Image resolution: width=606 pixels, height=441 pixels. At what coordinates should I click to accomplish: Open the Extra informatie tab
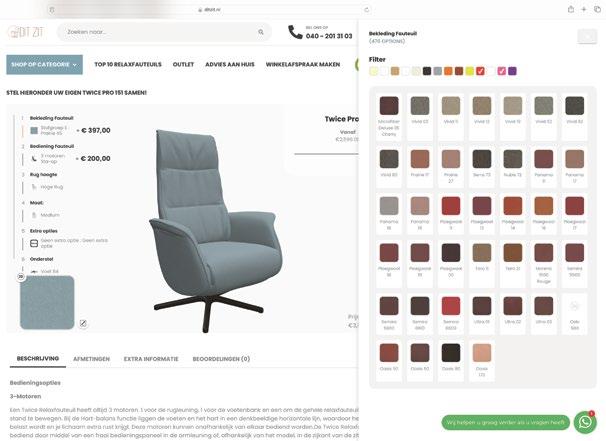[x=151, y=359]
